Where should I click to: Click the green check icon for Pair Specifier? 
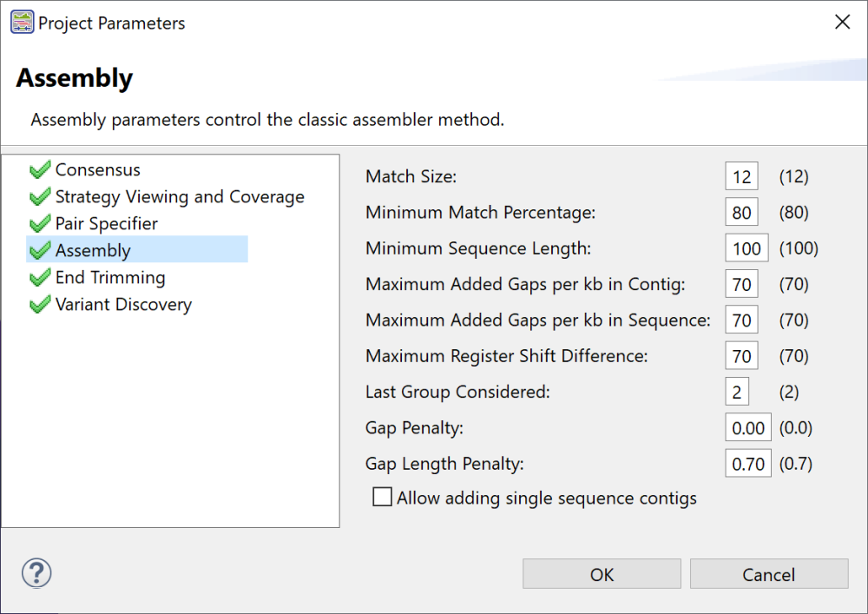pyautogui.click(x=40, y=223)
